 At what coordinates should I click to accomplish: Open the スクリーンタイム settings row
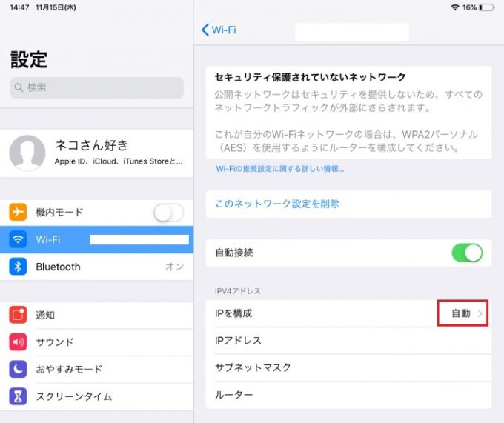point(96,396)
